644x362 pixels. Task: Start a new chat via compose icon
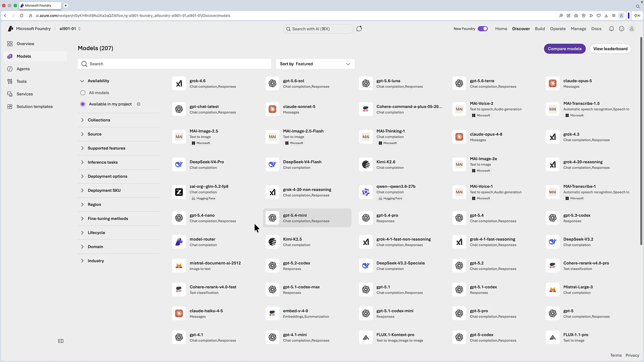pos(359,29)
